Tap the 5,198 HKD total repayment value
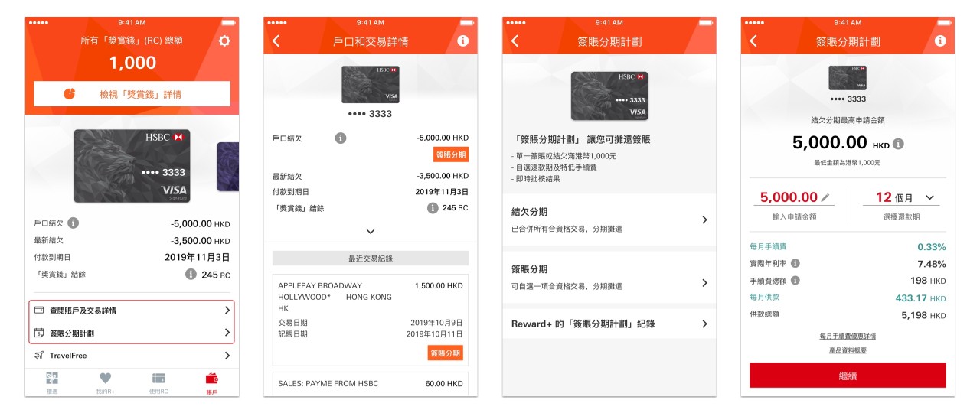980x413 pixels. coord(924,315)
